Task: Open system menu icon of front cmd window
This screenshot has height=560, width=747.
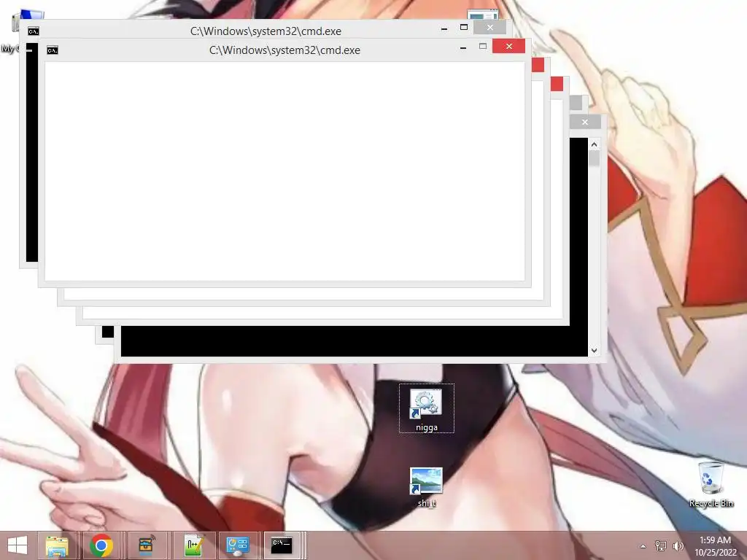Action: coord(53,50)
